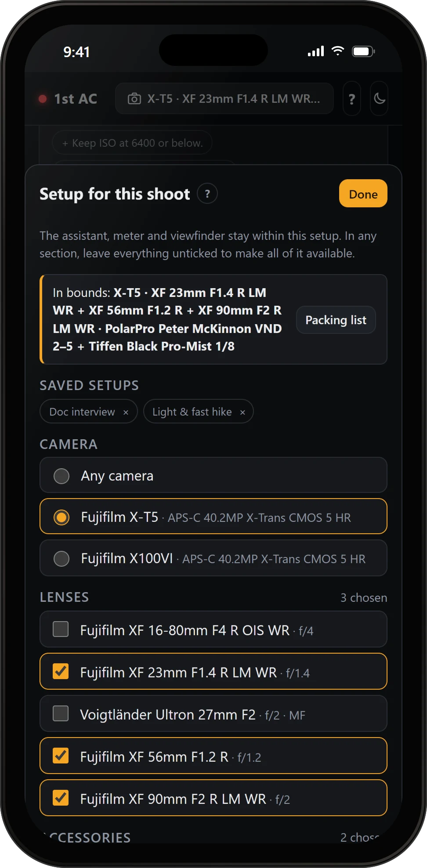Screen dimensions: 427x868
Task: Click the Done button
Action: click(363, 194)
